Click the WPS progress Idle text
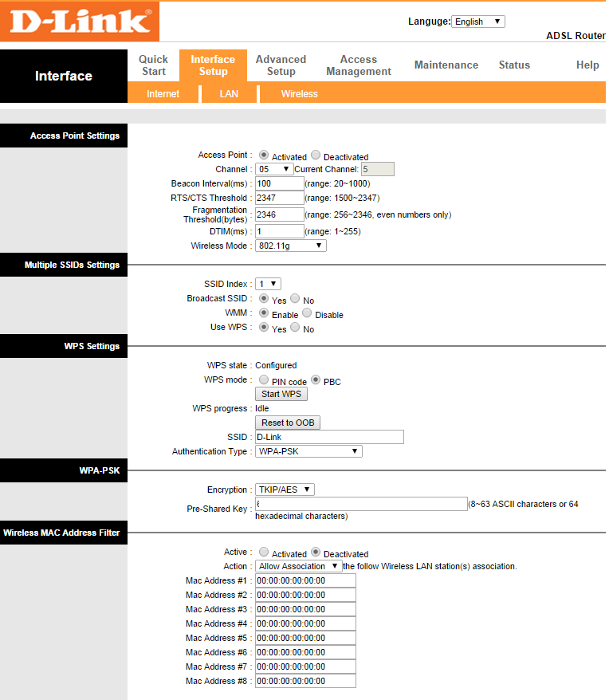 [262, 408]
